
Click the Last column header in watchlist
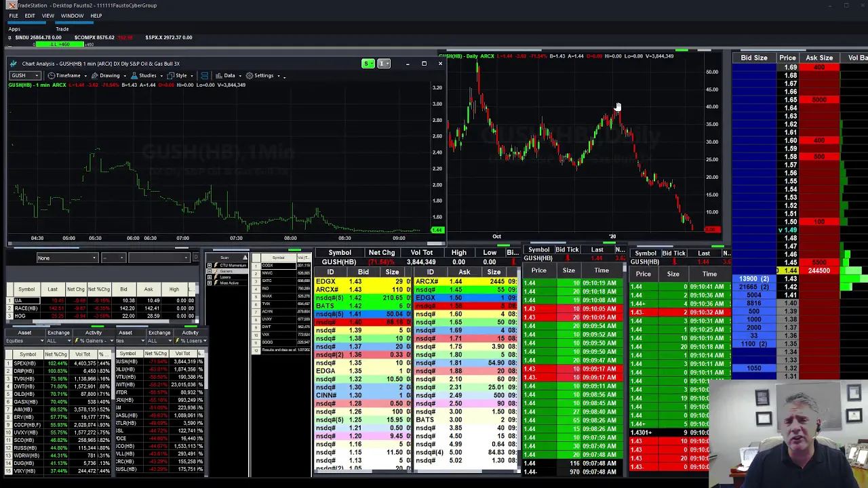(52, 289)
